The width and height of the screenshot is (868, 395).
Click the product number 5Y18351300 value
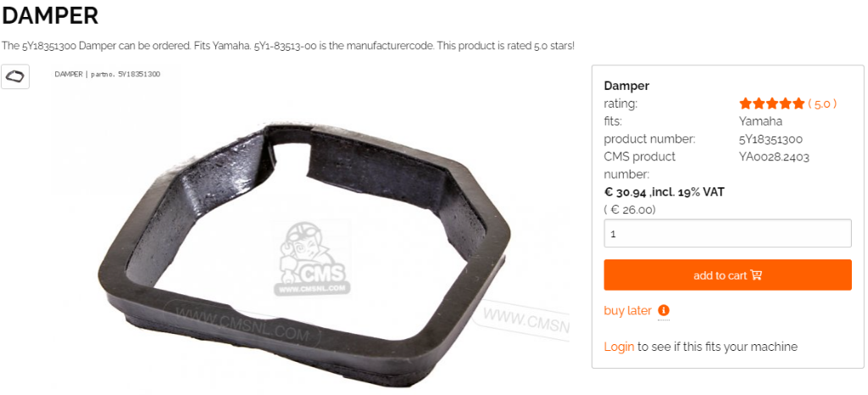pyautogui.click(x=771, y=139)
